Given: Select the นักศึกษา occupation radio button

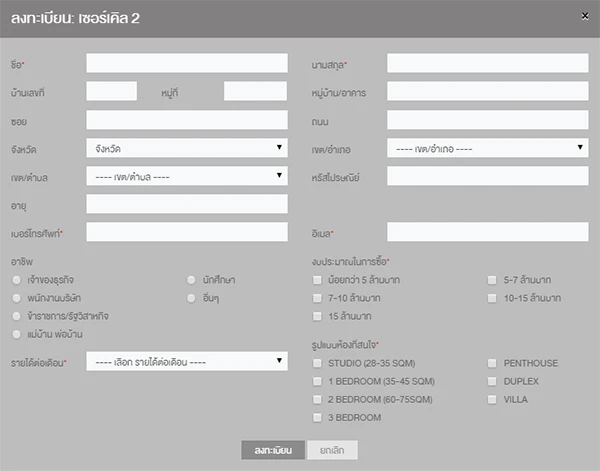Looking at the screenshot, I should pos(192,279).
